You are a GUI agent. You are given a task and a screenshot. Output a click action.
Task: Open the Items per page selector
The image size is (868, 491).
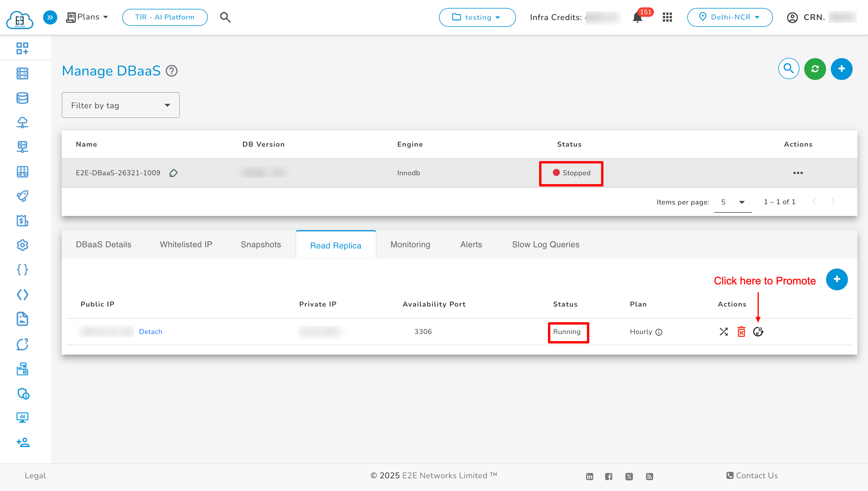pos(733,202)
